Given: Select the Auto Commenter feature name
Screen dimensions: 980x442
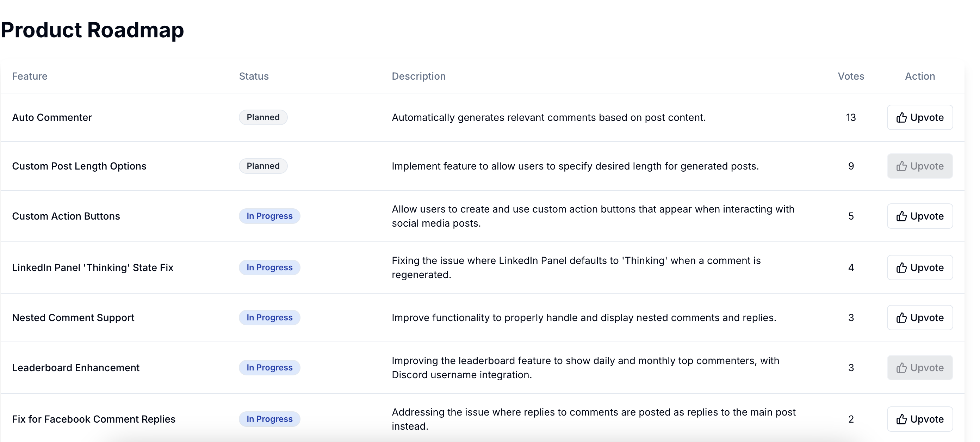Looking at the screenshot, I should coord(52,117).
